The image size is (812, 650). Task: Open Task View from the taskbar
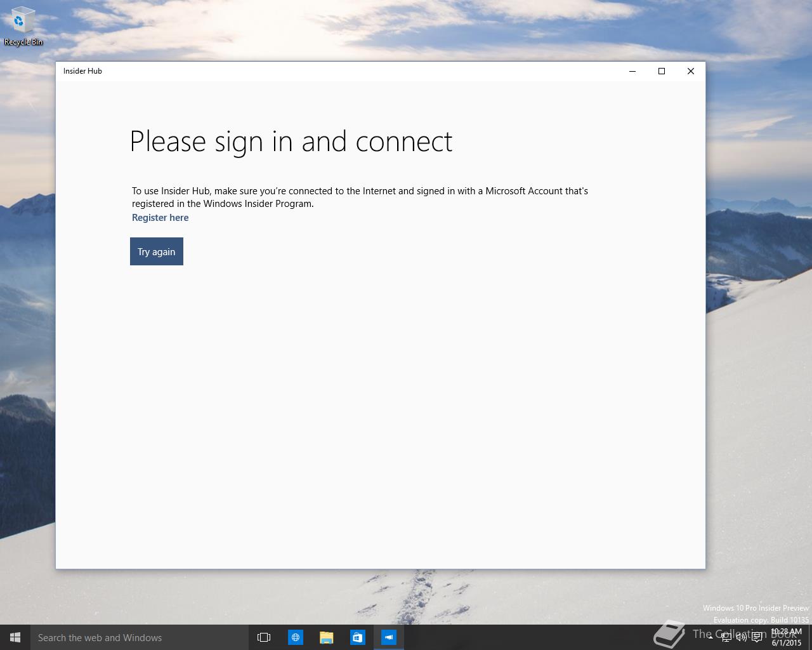click(264, 637)
